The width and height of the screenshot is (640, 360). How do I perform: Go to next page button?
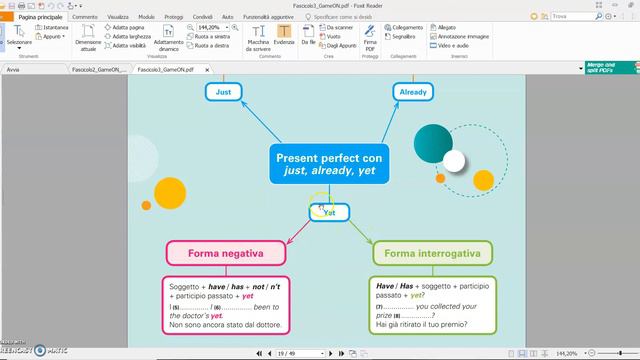click(331, 353)
